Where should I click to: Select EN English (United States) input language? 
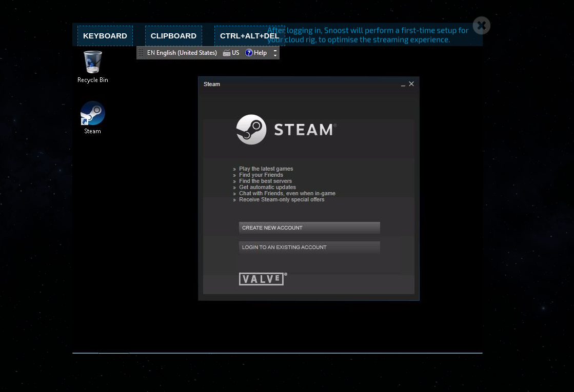[182, 53]
